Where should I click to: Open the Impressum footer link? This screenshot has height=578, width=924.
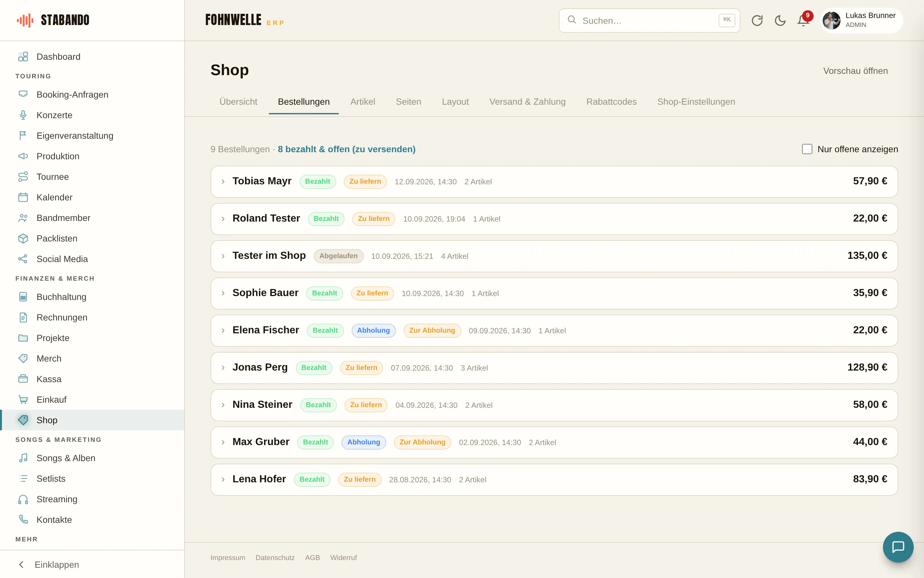pos(227,557)
